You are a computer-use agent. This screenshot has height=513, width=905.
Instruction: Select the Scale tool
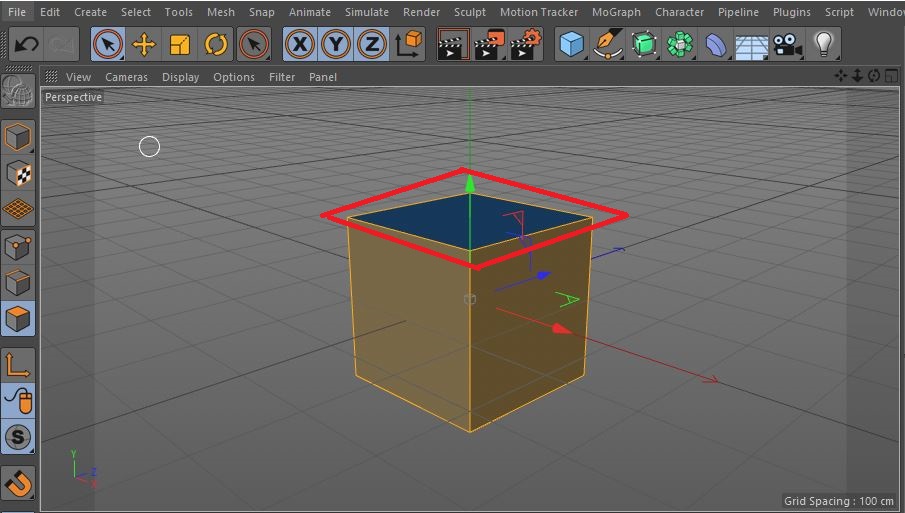click(x=180, y=44)
